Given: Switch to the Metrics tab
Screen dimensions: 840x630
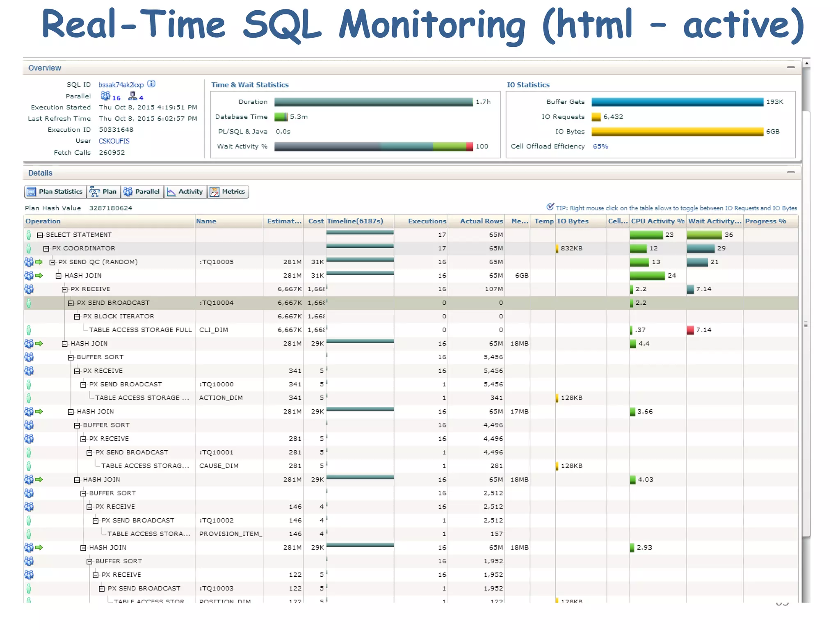Looking at the screenshot, I should point(228,192).
